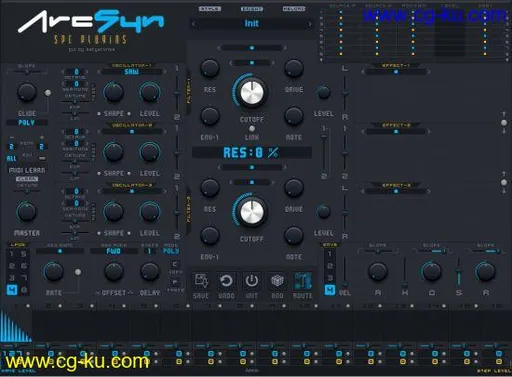Click the Oscillator-3 Level knob
Viewport: 512px width, 377px height.
[x=150, y=212]
